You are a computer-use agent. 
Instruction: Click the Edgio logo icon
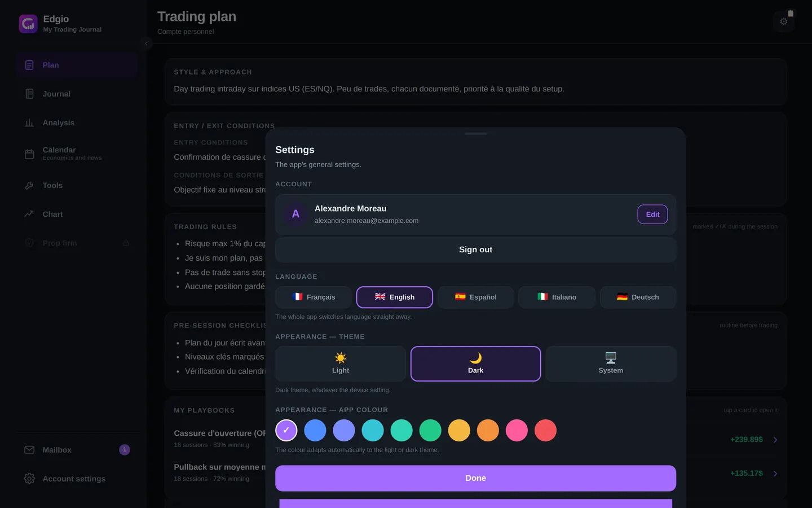point(28,24)
